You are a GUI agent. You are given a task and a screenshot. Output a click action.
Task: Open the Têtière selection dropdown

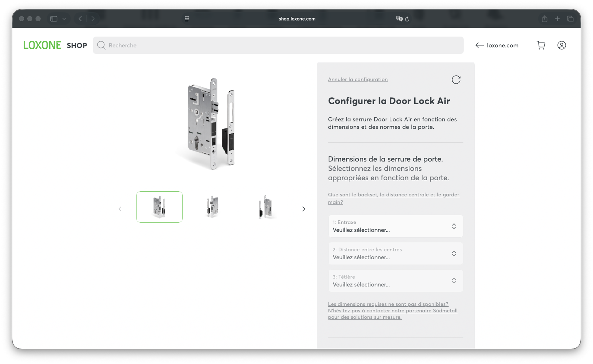pyautogui.click(x=395, y=281)
